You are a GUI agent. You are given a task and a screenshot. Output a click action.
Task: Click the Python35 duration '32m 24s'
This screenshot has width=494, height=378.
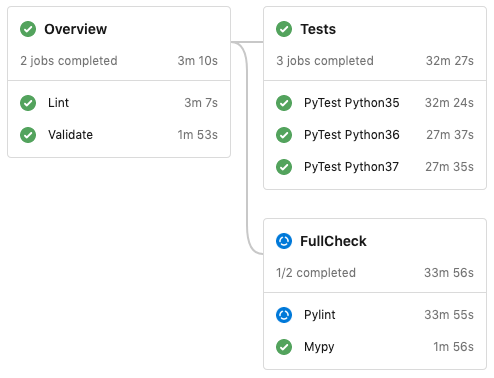(x=449, y=103)
